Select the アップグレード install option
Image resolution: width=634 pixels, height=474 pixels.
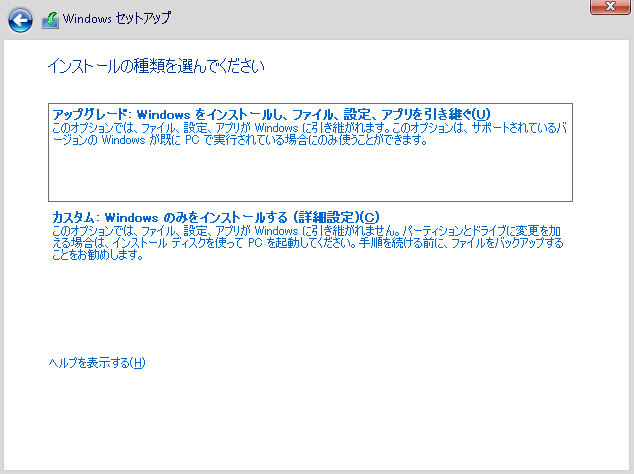310,152
